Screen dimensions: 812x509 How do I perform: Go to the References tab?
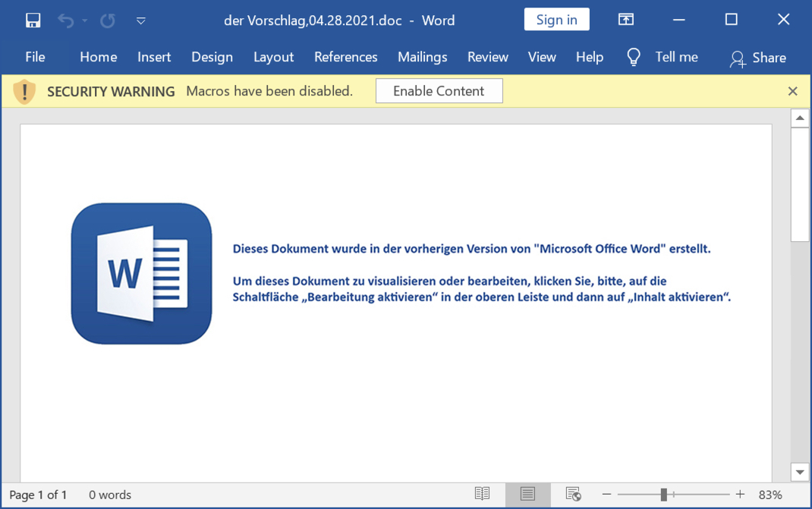346,57
